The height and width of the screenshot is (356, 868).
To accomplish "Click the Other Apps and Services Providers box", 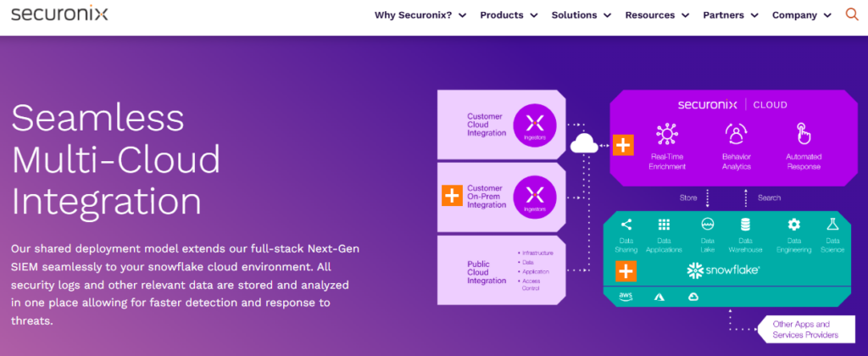I will (x=805, y=330).
